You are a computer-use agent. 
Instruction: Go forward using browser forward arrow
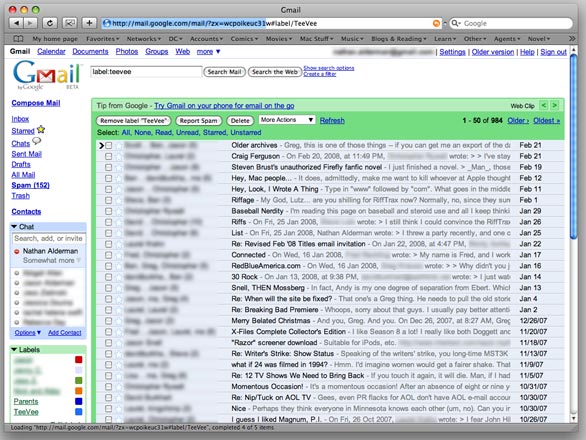pos(31,23)
